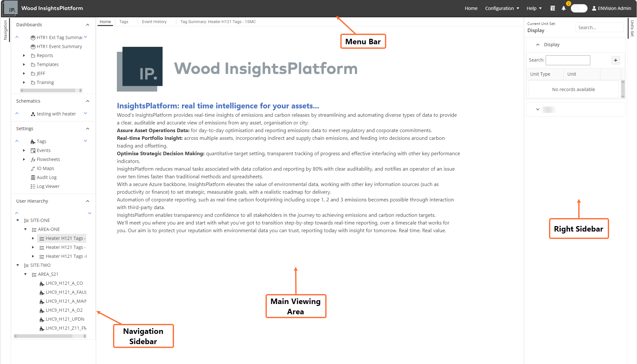The image size is (637, 364).
Task: Click the Log Viewer list icon
Action: point(33,186)
